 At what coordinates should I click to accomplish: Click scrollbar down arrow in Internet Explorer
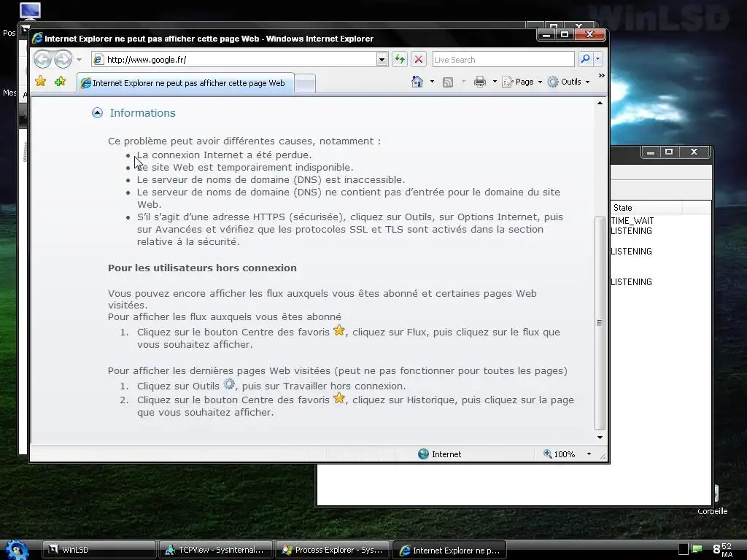[600, 437]
